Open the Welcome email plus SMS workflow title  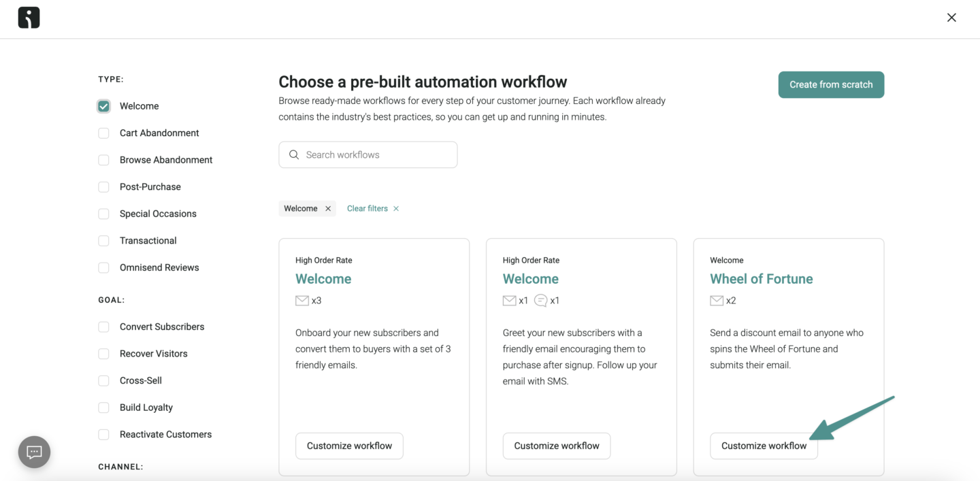[531, 279]
